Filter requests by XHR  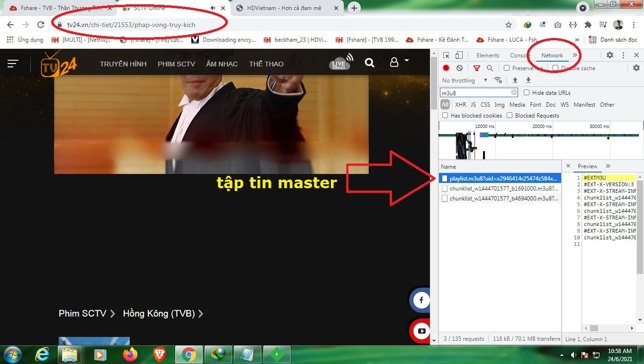tap(460, 105)
